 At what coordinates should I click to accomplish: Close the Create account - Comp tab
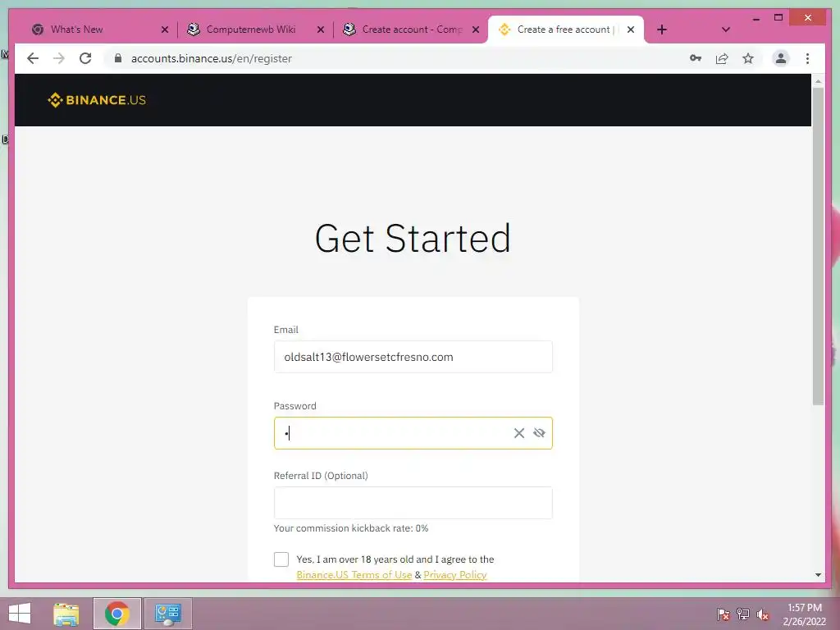coord(476,30)
